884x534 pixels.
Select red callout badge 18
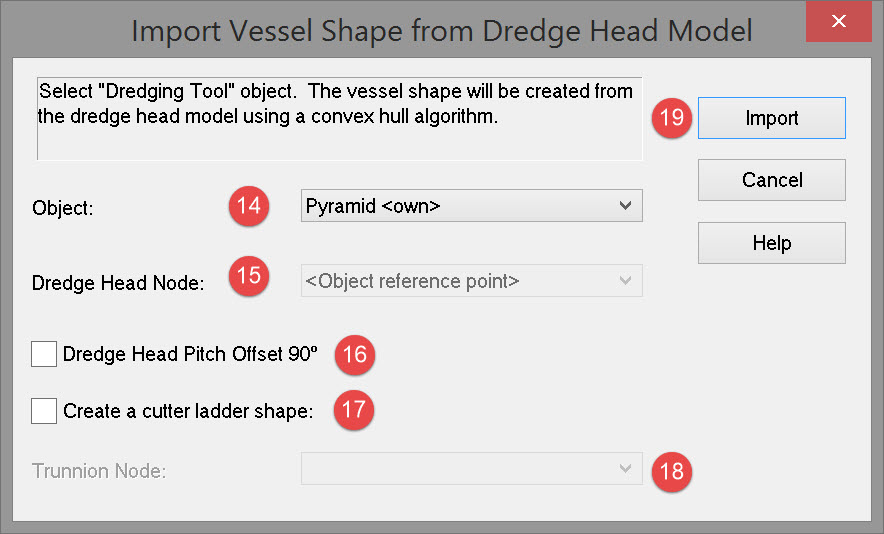(x=672, y=471)
